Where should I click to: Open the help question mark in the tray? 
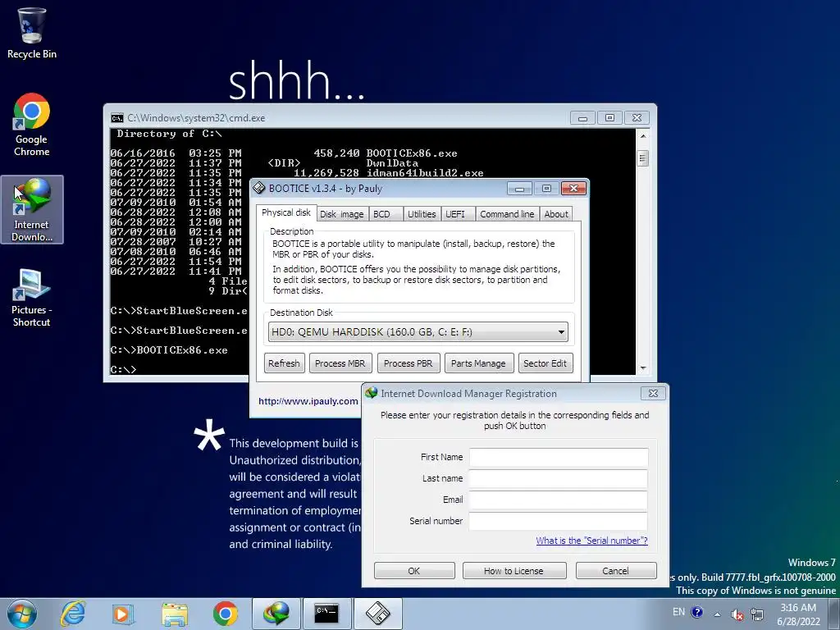pyautogui.click(x=697, y=612)
